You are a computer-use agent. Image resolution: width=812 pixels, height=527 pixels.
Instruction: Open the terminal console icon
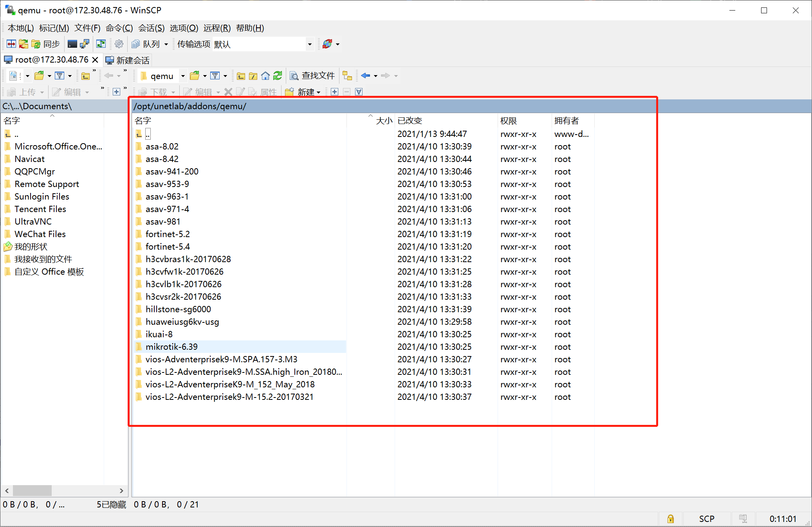[72, 44]
